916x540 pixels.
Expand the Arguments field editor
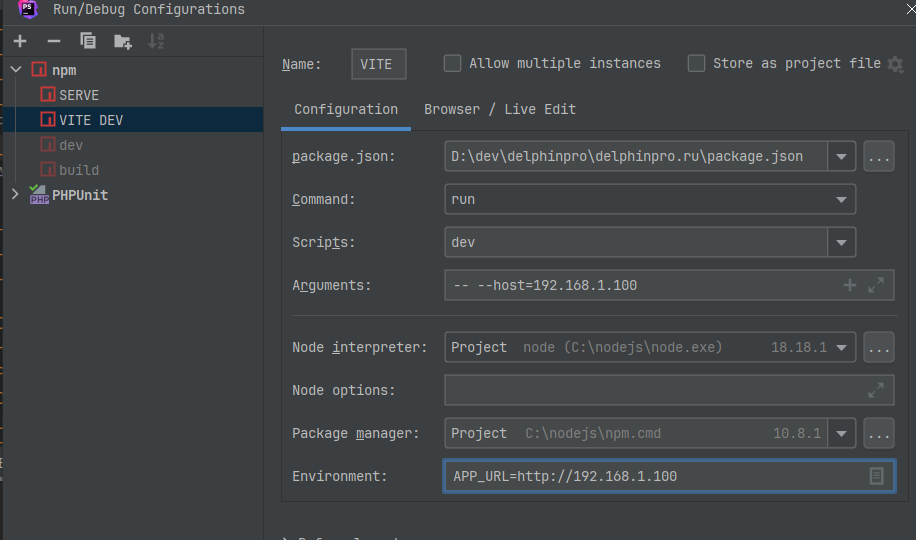[x=876, y=285]
